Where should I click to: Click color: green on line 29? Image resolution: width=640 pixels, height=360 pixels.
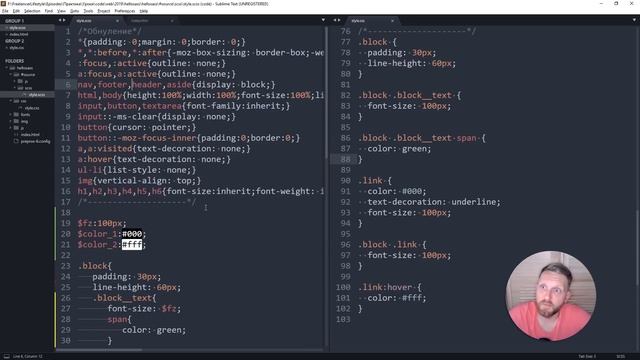point(153,330)
